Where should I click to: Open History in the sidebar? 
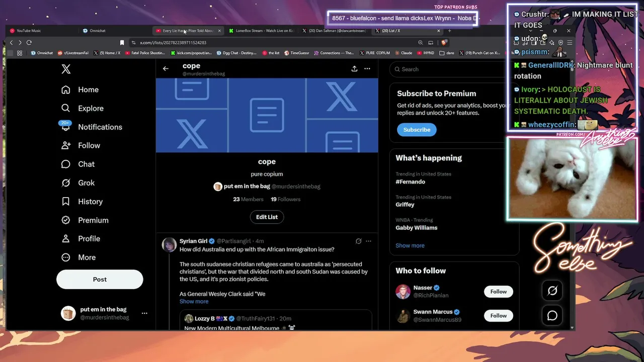point(82,201)
